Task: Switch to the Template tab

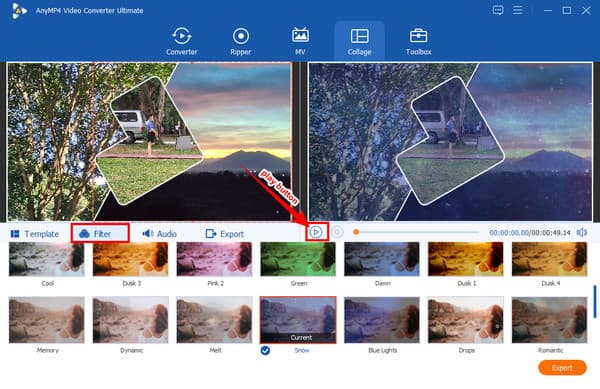Action: pyautogui.click(x=35, y=234)
